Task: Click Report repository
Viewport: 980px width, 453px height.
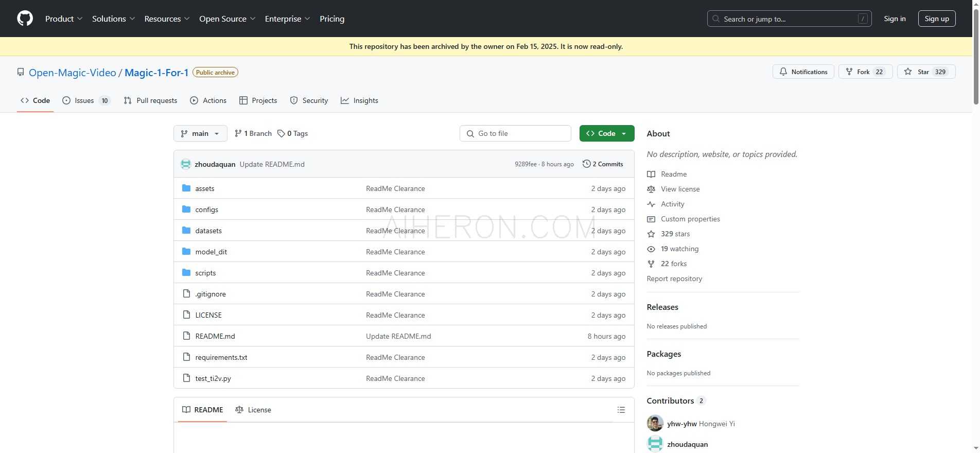Action: [x=674, y=278]
